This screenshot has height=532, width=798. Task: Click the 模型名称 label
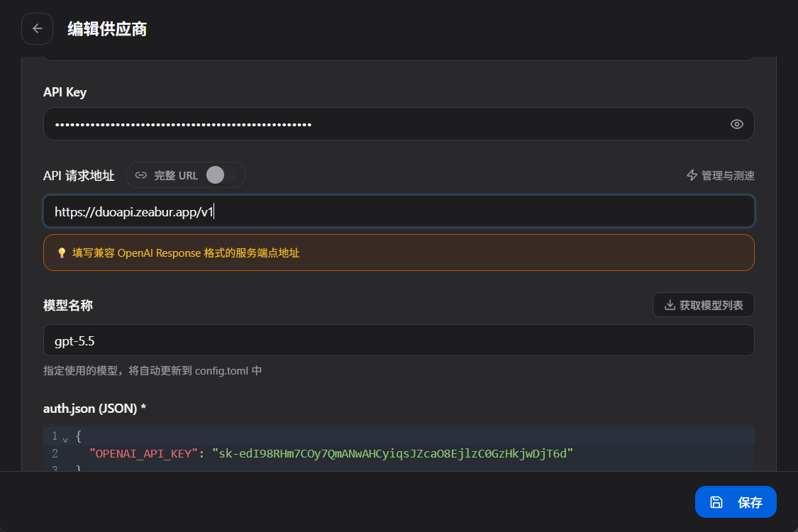pyautogui.click(x=67, y=306)
